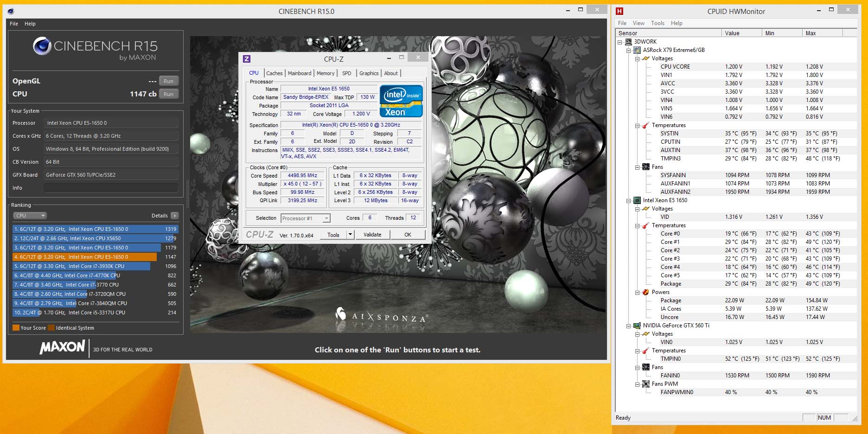Screen dimensions: 868x434
Task: Open the Processor #1 selection combo box
Action: tap(305, 218)
